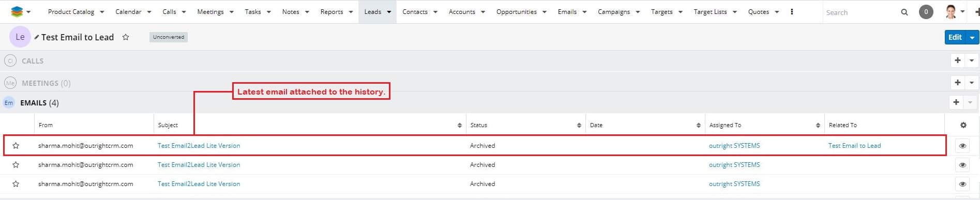The width and height of the screenshot is (980, 200).
Task: Click the SugarCRM cube logo icon
Action: pyautogui.click(x=17, y=11)
